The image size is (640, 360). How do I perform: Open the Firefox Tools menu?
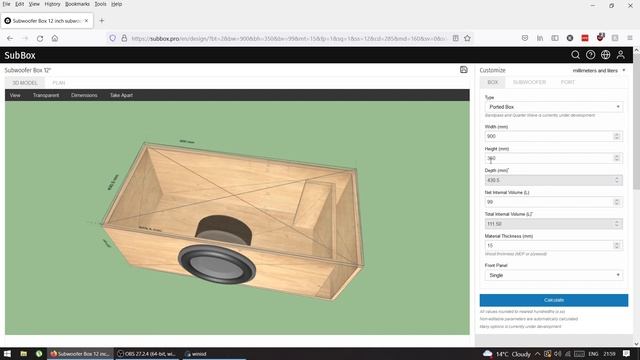[100, 4]
